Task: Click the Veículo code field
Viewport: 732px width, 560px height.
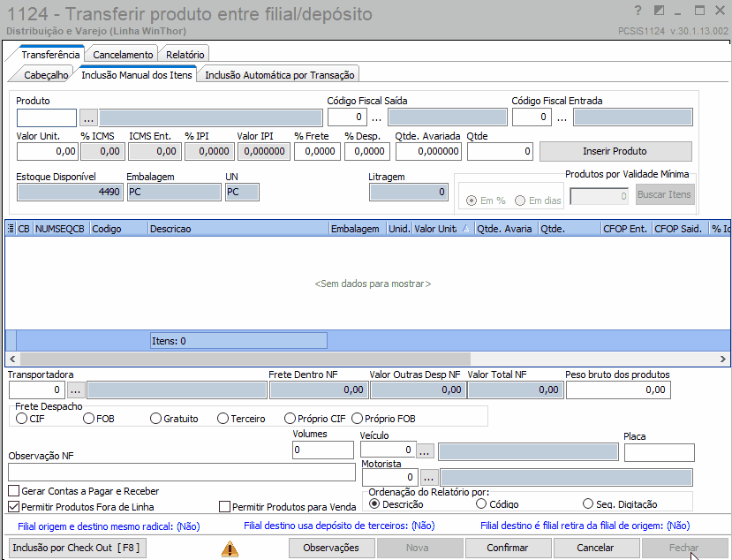Action: (388, 450)
